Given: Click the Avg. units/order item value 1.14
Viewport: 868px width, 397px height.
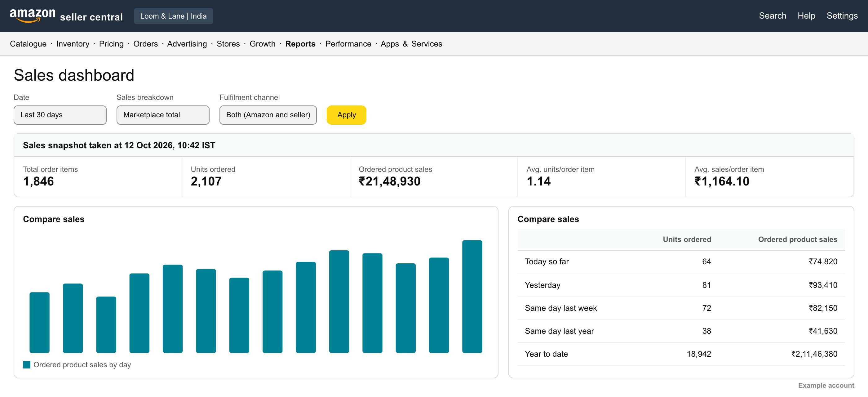Looking at the screenshot, I should [x=538, y=181].
